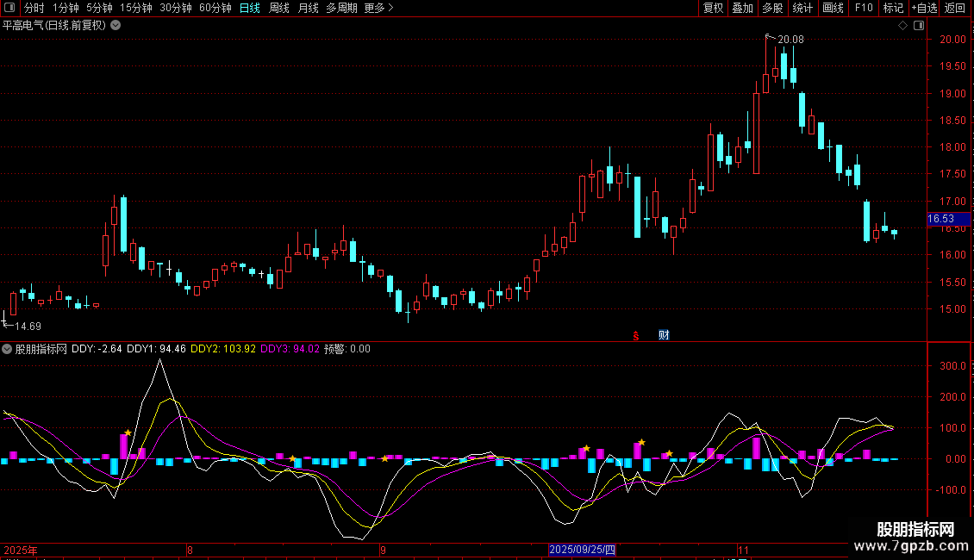This screenshot has height=560, width=974.
Task: Open the 多股 multi-stock view
Action: click(x=773, y=8)
